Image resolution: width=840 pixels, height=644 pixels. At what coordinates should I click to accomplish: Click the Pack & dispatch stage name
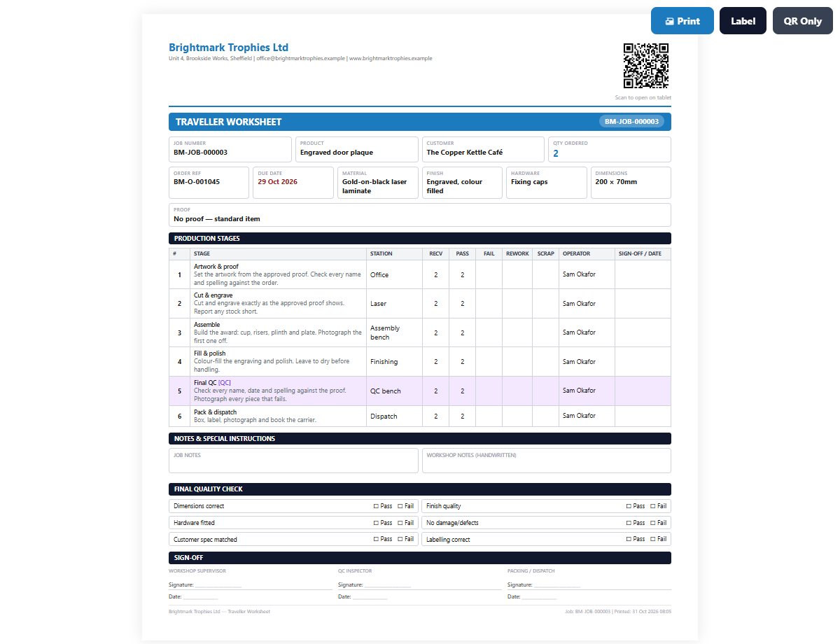pos(216,412)
